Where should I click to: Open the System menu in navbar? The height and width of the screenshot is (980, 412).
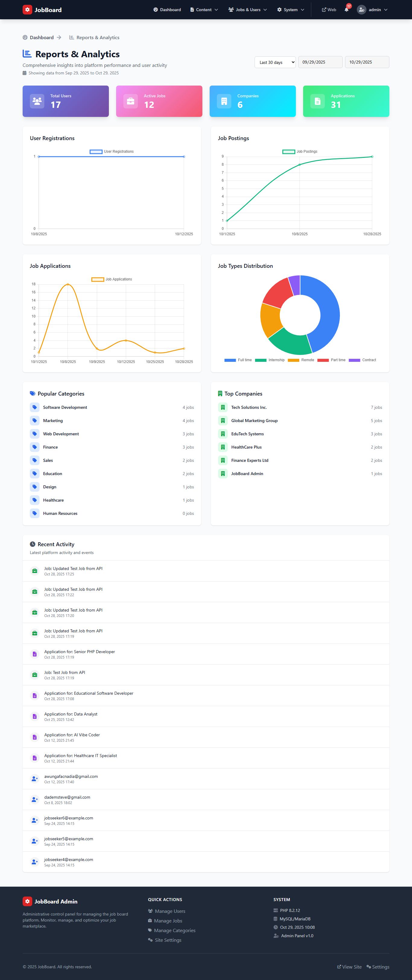(x=290, y=10)
